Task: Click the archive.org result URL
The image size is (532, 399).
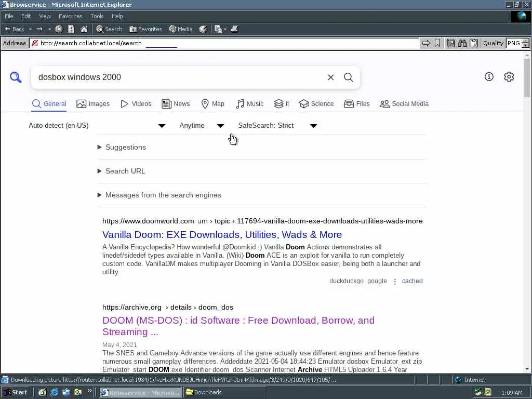Action: coord(168,308)
